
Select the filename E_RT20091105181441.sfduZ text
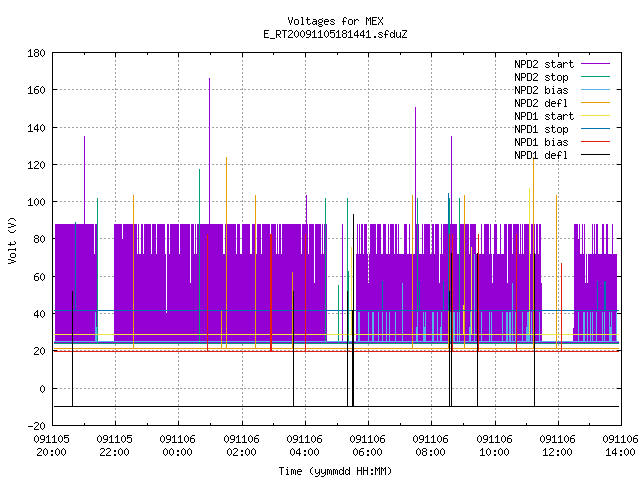pos(335,34)
